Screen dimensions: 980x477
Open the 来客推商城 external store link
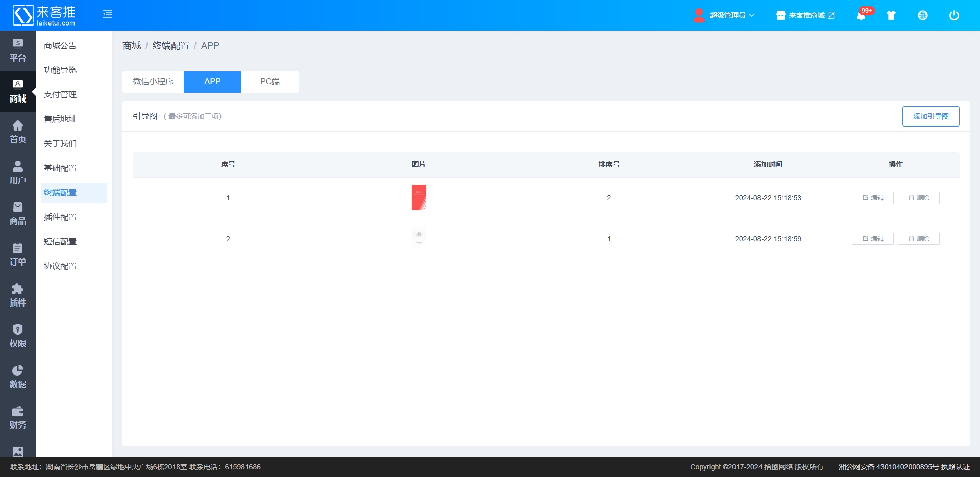click(x=806, y=15)
